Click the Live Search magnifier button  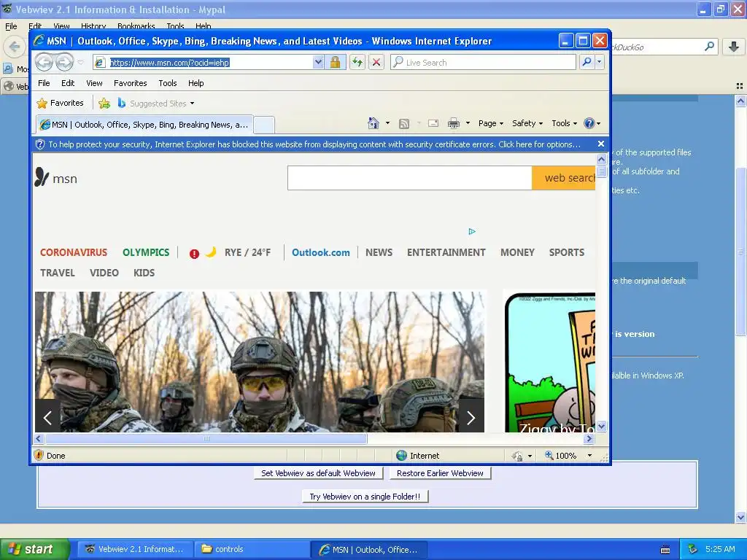[587, 62]
